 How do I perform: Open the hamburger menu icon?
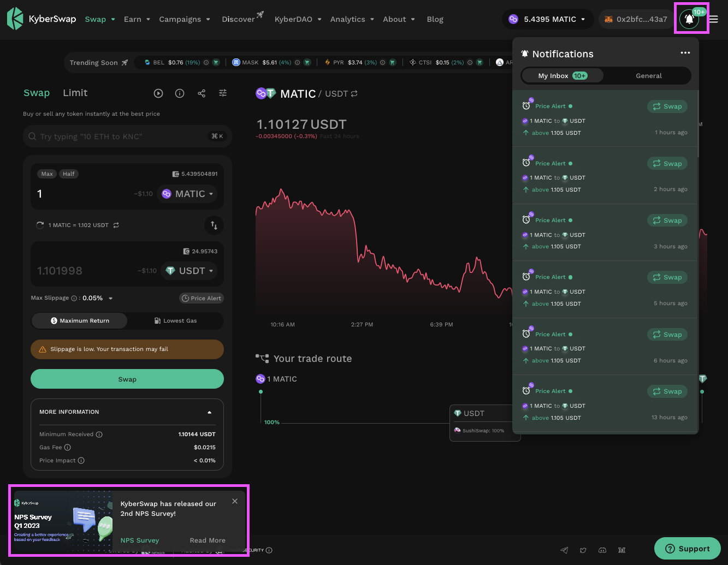[x=714, y=19]
